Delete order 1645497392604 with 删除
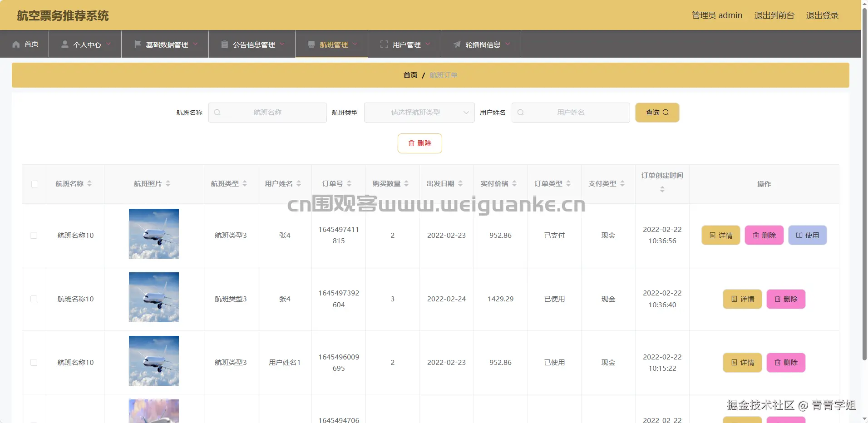 coord(786,299)
